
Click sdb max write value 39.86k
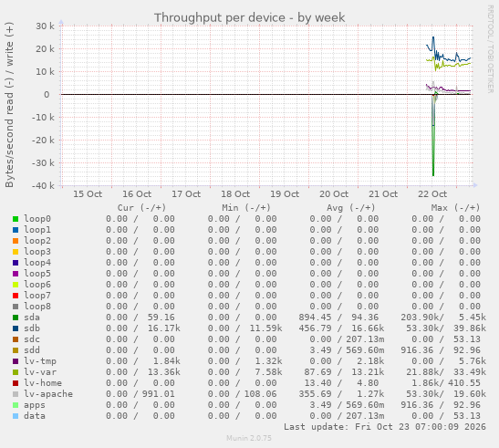tap(470, 328)
